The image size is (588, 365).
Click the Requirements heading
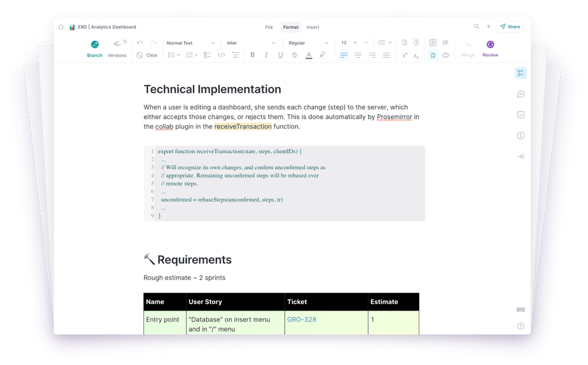point(194,259)
